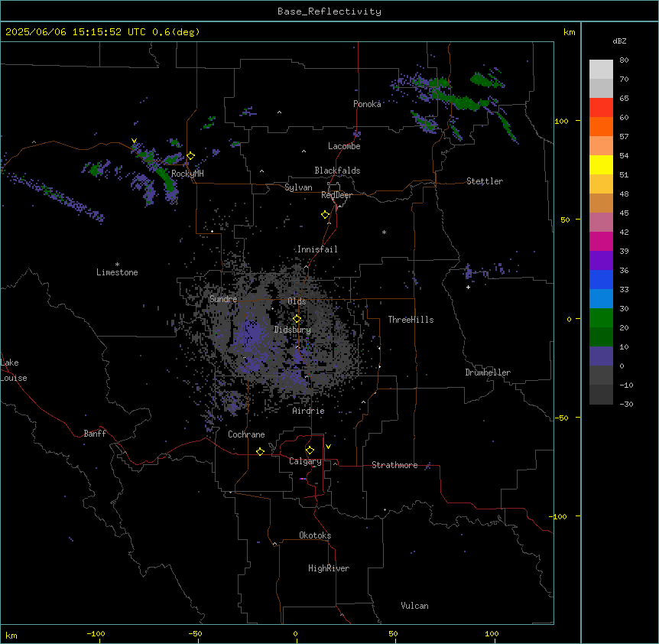Click the HighRiver label

click(x=329, y=568)
